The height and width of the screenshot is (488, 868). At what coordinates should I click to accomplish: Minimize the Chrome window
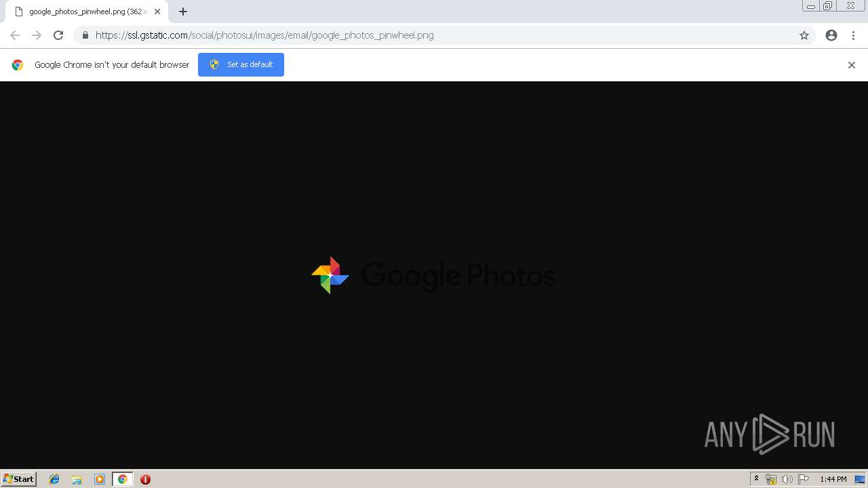(x=810, y=5)
